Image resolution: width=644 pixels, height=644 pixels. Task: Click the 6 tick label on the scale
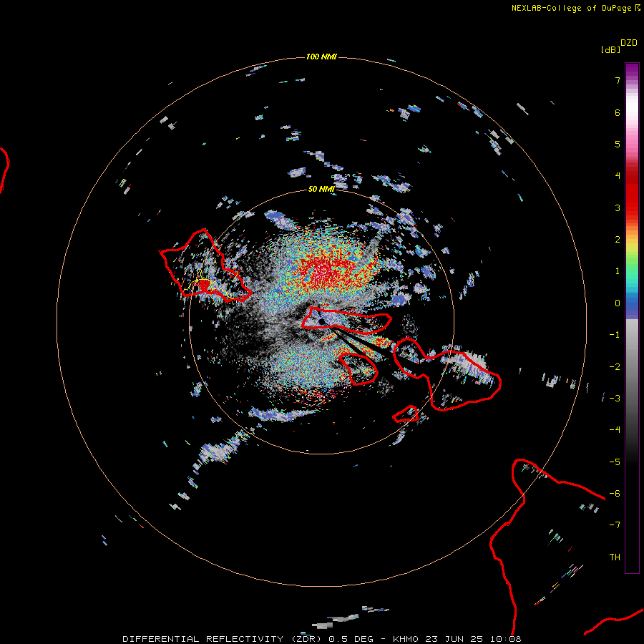coord(618,112)
